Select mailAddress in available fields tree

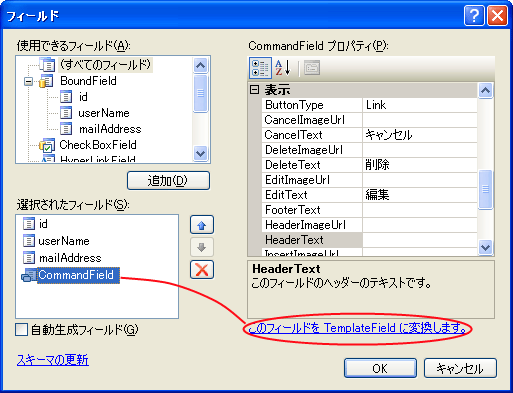(x=110, y=129)
